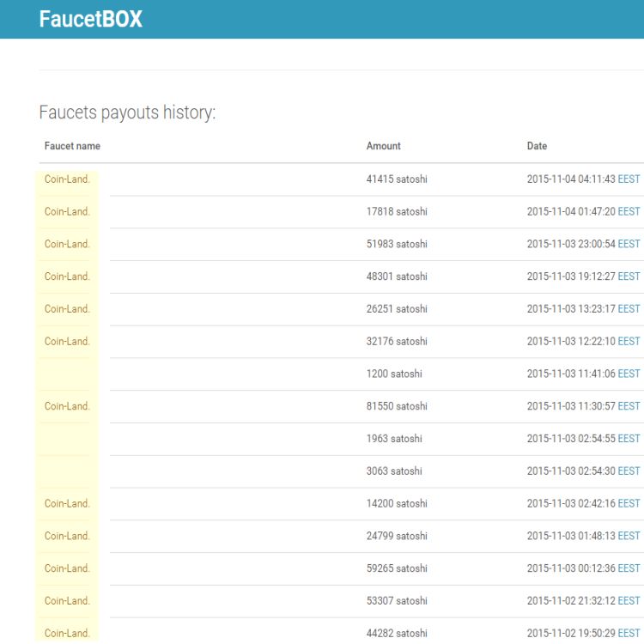Image resolution: width=644 pixels, height=644 pixels.
Task: Select the 14200 satoshi amount
Action: [x=397, y=503]
